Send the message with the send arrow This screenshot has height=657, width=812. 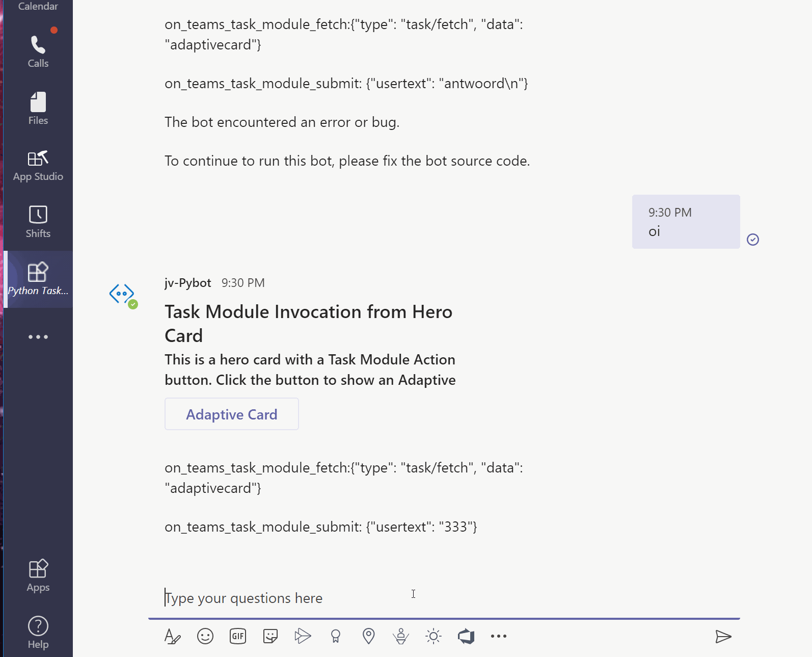pyautogui.click(x=724, y=636)
